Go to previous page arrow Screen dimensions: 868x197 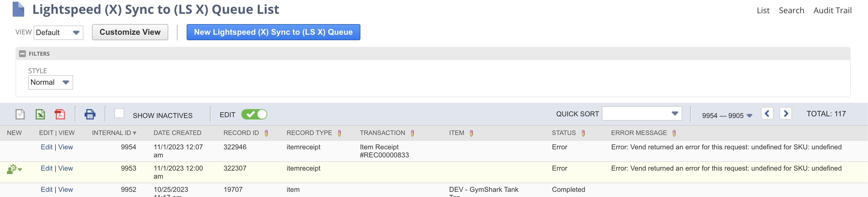767,114
